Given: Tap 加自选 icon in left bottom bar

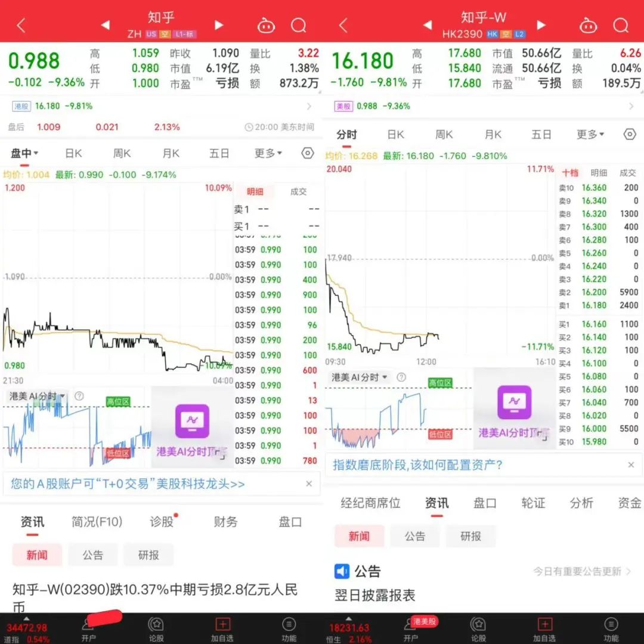Looking at the screenshot, I should (x=222, y=628).
